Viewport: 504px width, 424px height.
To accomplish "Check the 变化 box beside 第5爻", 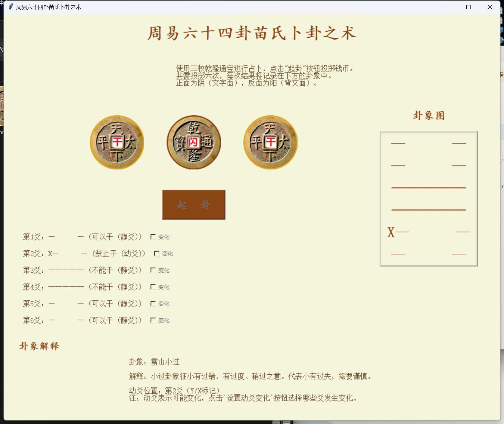I will 153,304.
